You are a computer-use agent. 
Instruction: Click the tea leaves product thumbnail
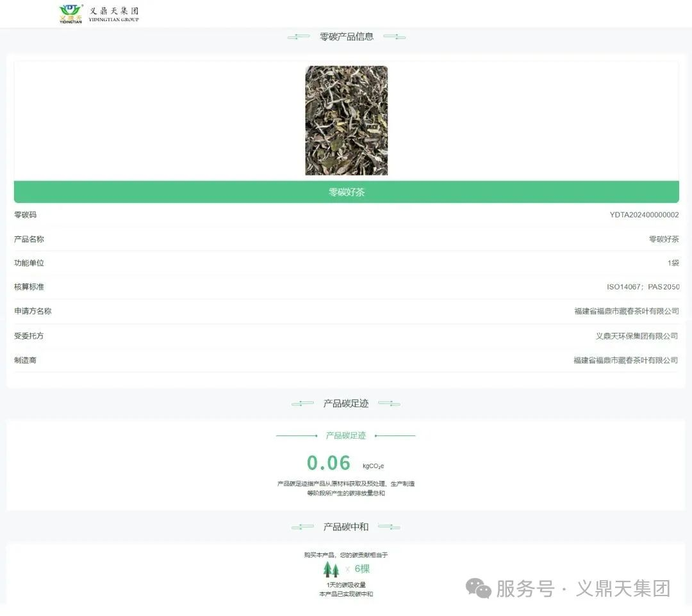click(346, 120)
